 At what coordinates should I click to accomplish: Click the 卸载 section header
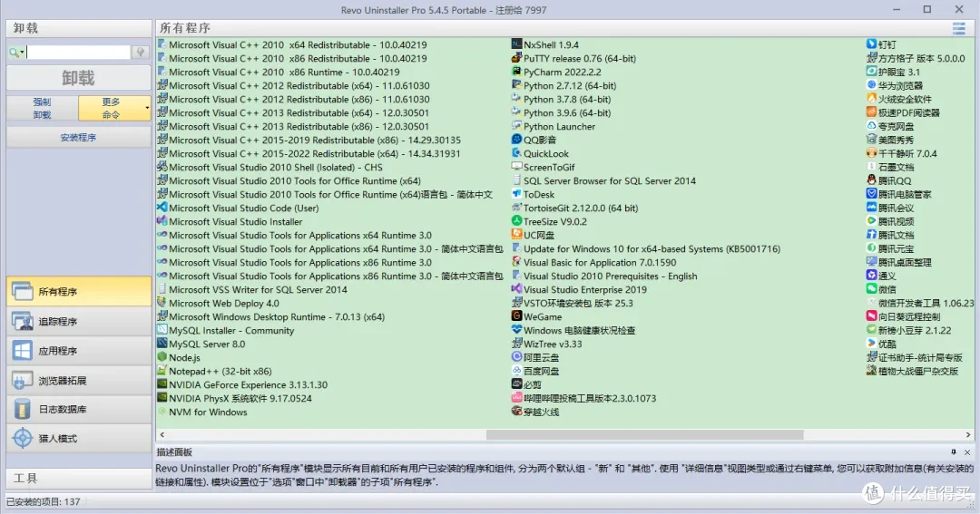79,28
